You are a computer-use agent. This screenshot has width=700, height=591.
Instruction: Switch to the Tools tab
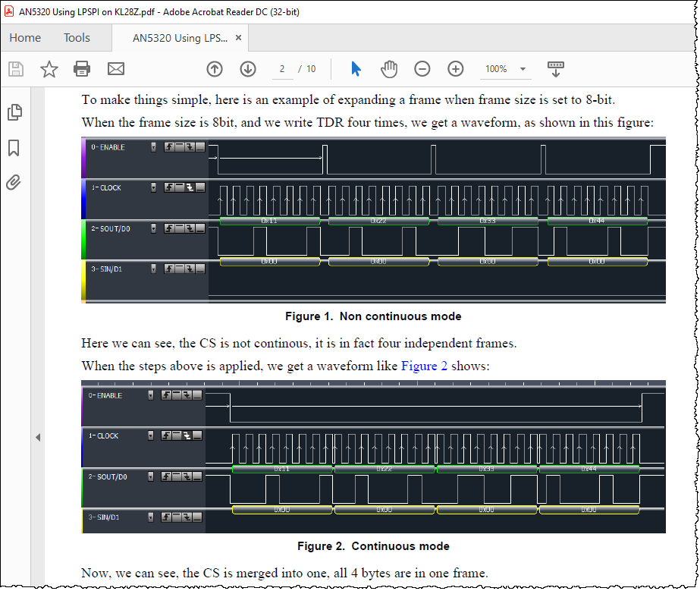click(x=77, y=38)
